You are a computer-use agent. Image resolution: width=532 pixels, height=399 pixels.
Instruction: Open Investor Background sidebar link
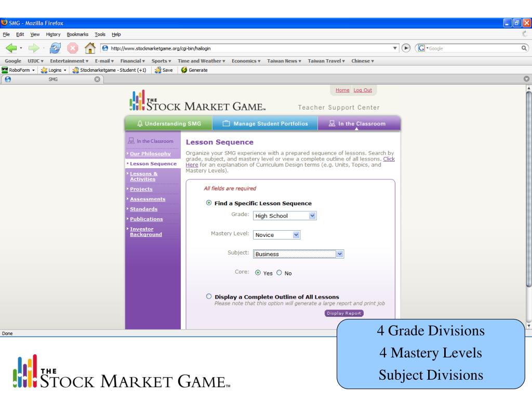(x=146, y=231)
